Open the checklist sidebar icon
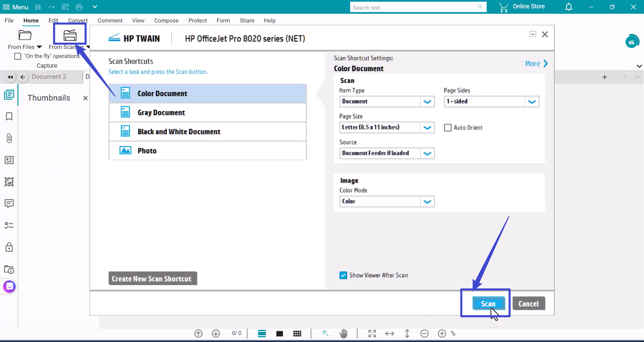Viewport: 644px width, 342px height. tap(9, 225)
